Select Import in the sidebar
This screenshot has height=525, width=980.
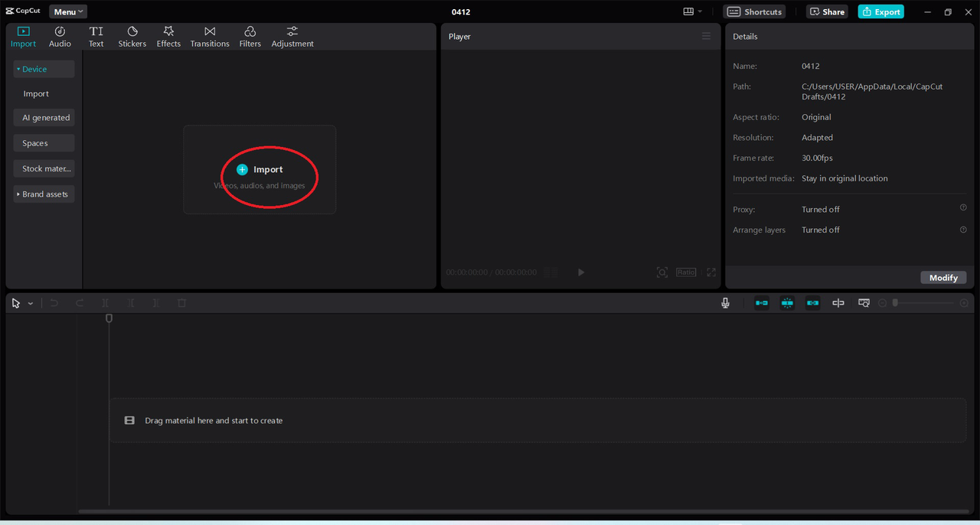click(x=36, y=93)
